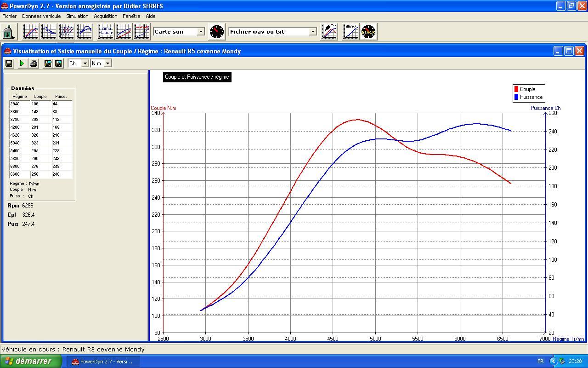This screenshot has height=368, width=588.
Task: Expand the Fichier wav ou txt dropdown
Action: click(x=313, y=32)
